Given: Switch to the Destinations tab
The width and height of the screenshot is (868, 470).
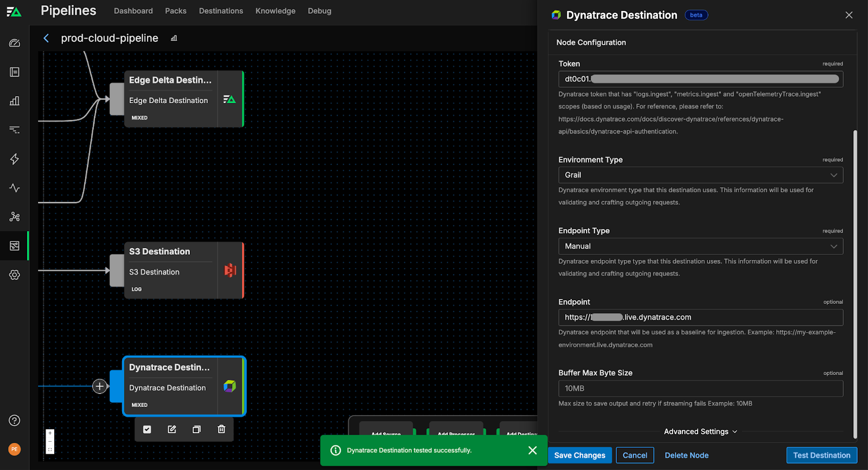Looking at the screenshot, I should point(221,11).
